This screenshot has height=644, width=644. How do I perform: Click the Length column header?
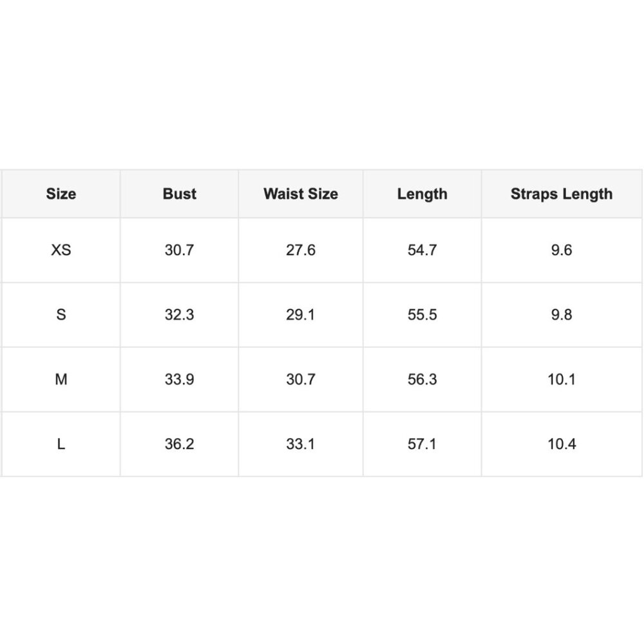[x=422, y=194]
